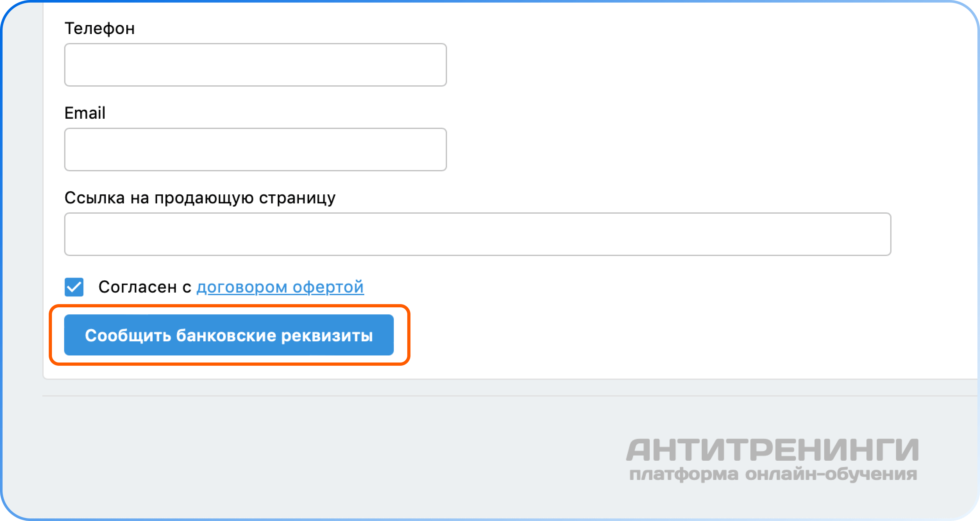The image size is (980, 521).
Task: Focus the Email text box
Action: pyautogui.click(x=255, y=149)
